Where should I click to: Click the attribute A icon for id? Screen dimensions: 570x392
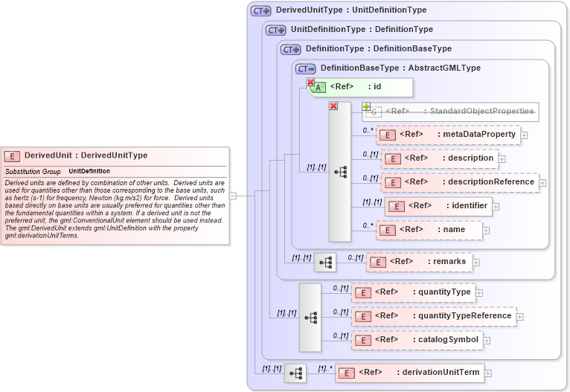(x=318, y=88)
